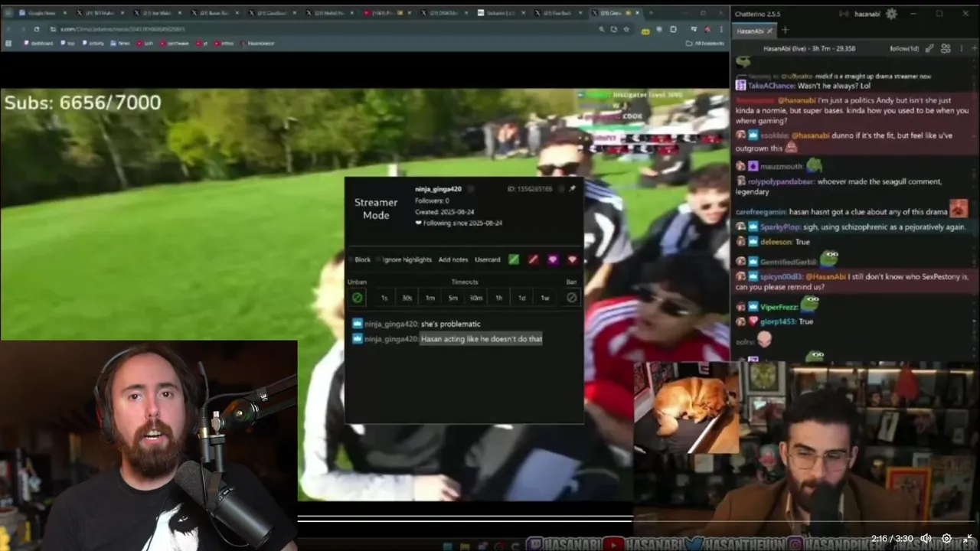Open the Lofi bookmark
Viewport: 980px width, 551px height.
(145, 43)
